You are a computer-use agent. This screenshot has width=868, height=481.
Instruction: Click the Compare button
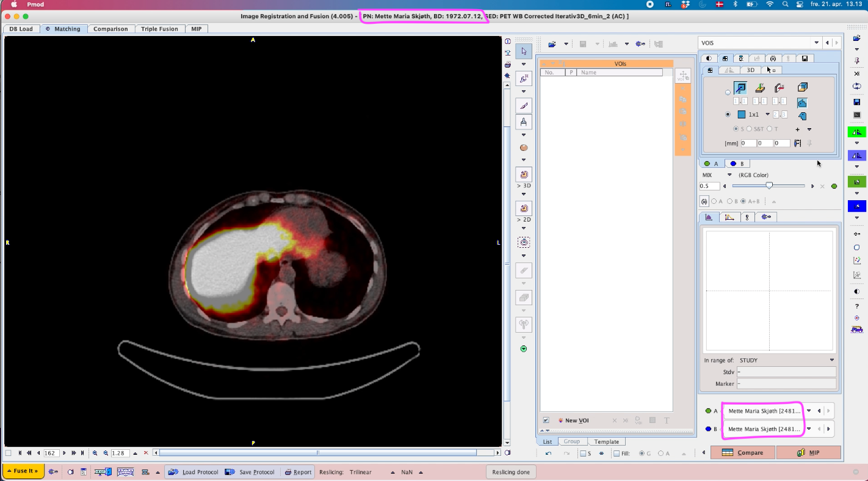coord(743,452)
